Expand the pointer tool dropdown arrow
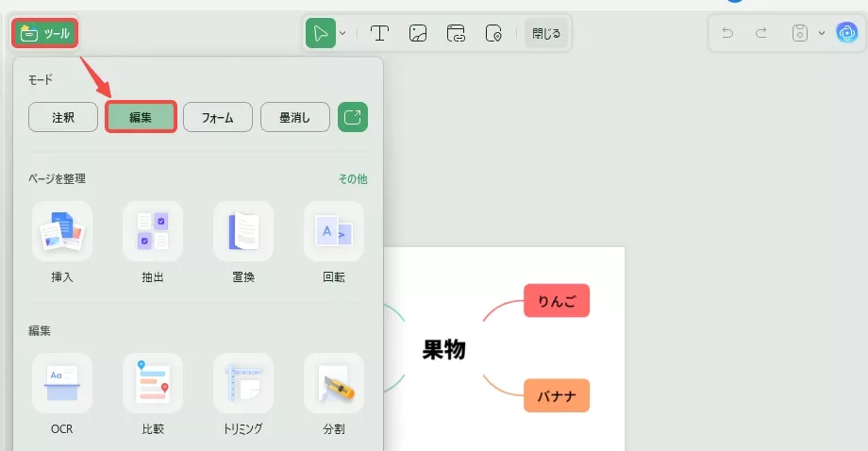 [342, 33]
